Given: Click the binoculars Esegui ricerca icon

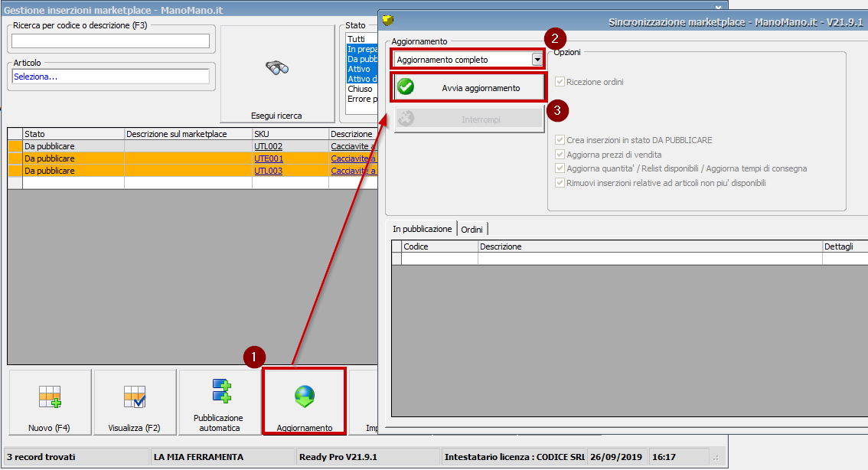Looking at the screenshot, I should [277, 68].
